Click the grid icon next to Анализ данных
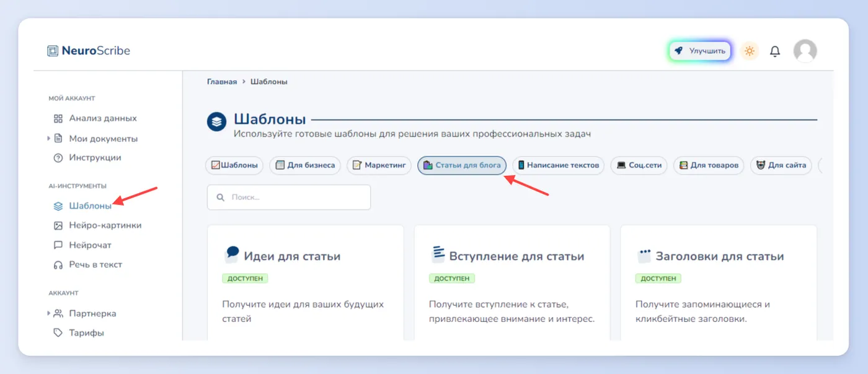Screen dimensions: 868x374 (58, 118)
